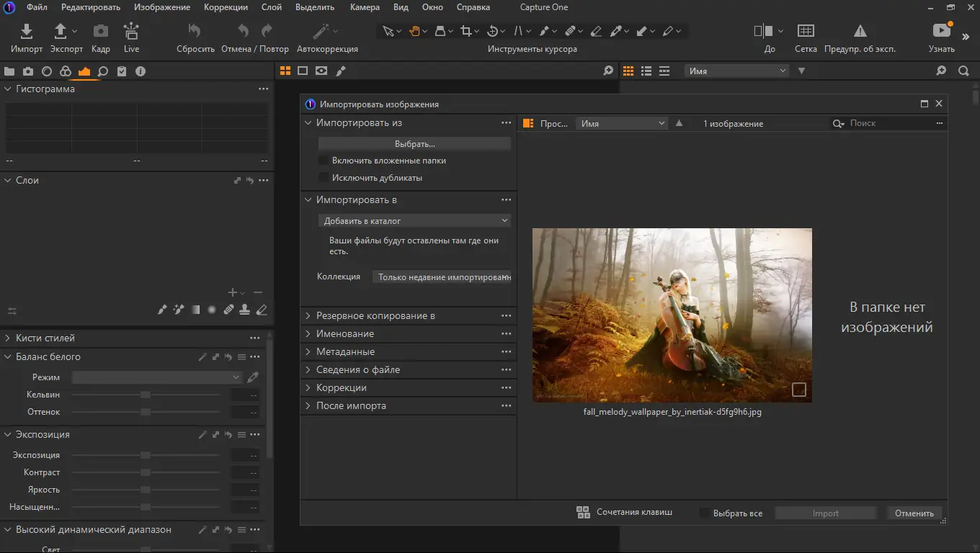Enable 'Включить вложенные папки' checkbox
The width and height of the screenshot is (980, 553).
pos(324,161)
